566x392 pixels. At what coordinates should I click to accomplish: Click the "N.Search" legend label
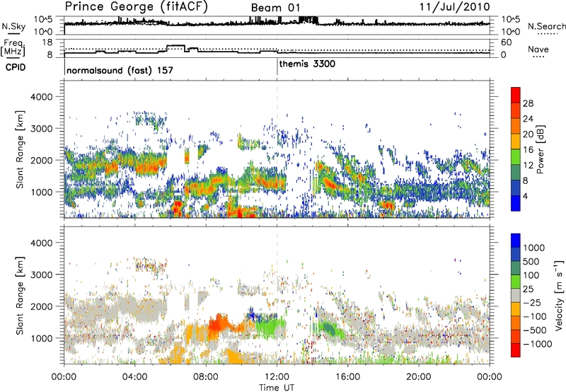pyautogui.click(x=547, y=26)
